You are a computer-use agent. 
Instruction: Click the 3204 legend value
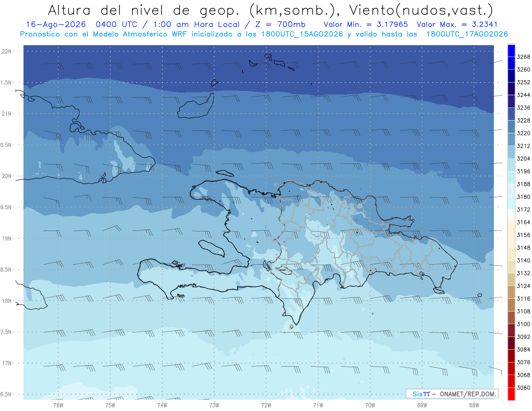click(523, 159)
